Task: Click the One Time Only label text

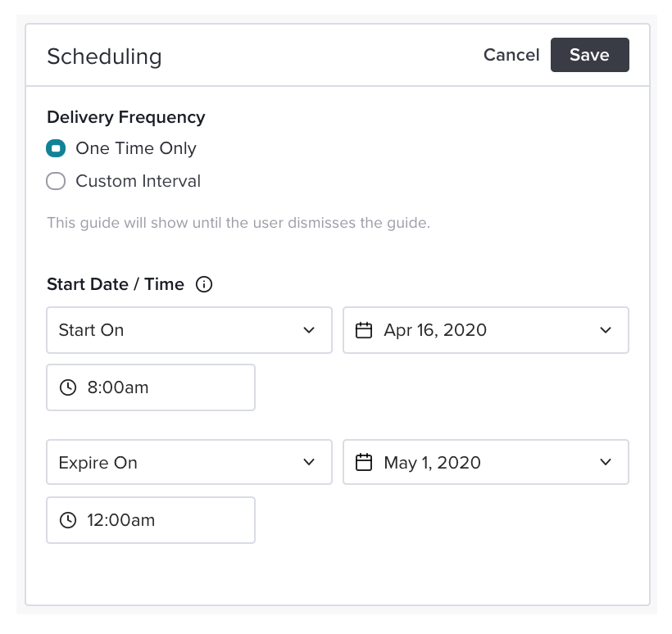Action: pos(136,148)
